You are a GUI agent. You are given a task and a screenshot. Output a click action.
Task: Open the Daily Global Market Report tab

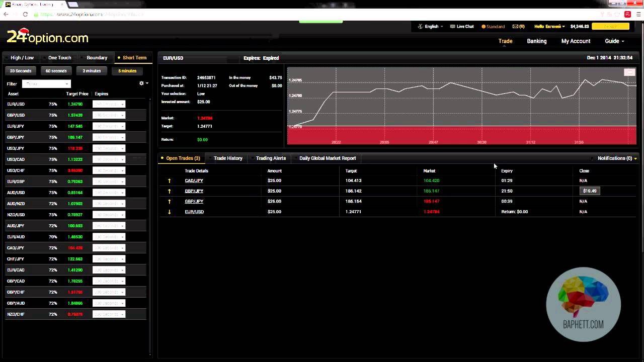[328, 158]
